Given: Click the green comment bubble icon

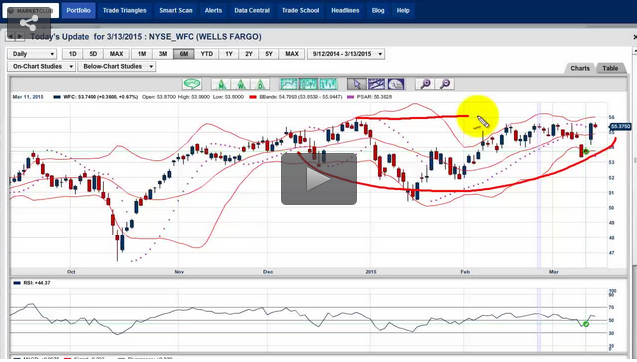Looking at the screenshot, I should click(192, 84).
